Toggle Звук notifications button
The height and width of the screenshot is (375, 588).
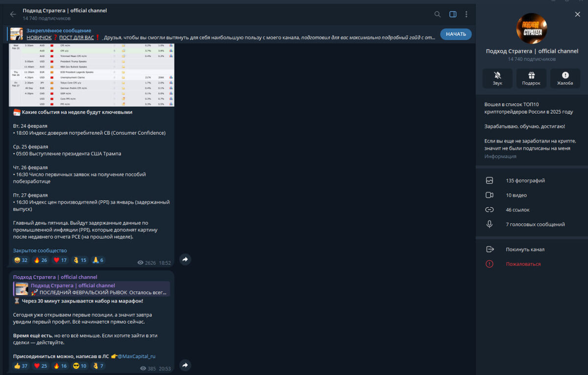click(497, 78)
